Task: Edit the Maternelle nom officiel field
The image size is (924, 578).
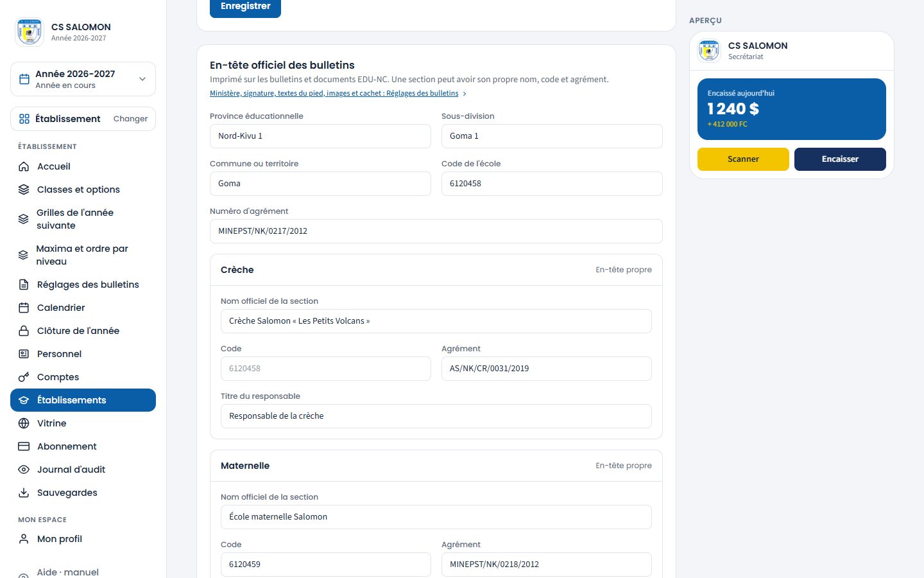Action: point(436,517)
